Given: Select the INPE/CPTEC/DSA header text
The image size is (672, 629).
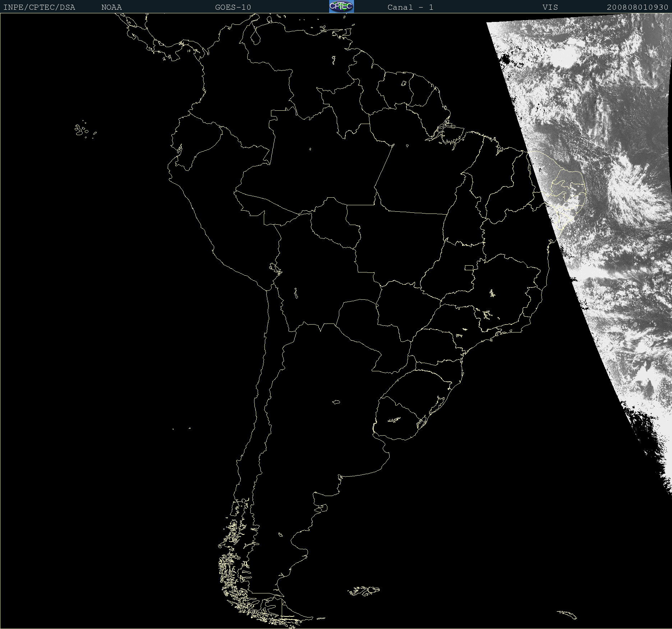Looking at the screenshot, I should (39, 7).
